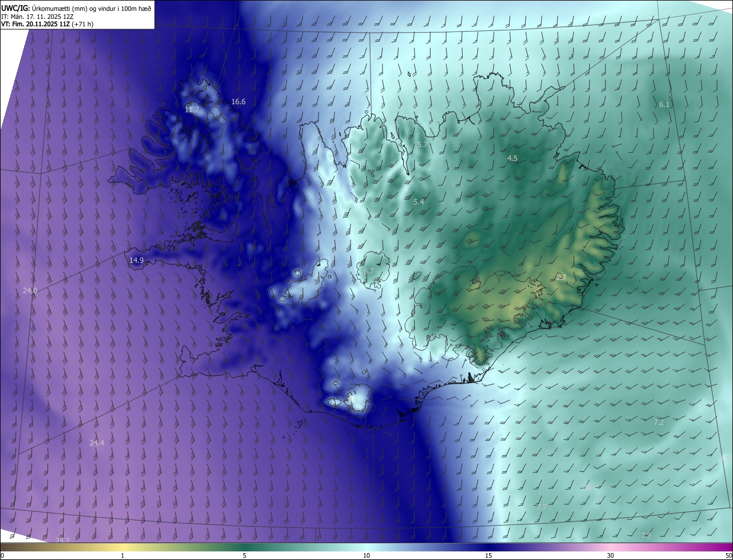Click the initialization time line 'IT: Mán. 17. 11. 2025 12Z'

pyautogui.click(x=37, y=16)
